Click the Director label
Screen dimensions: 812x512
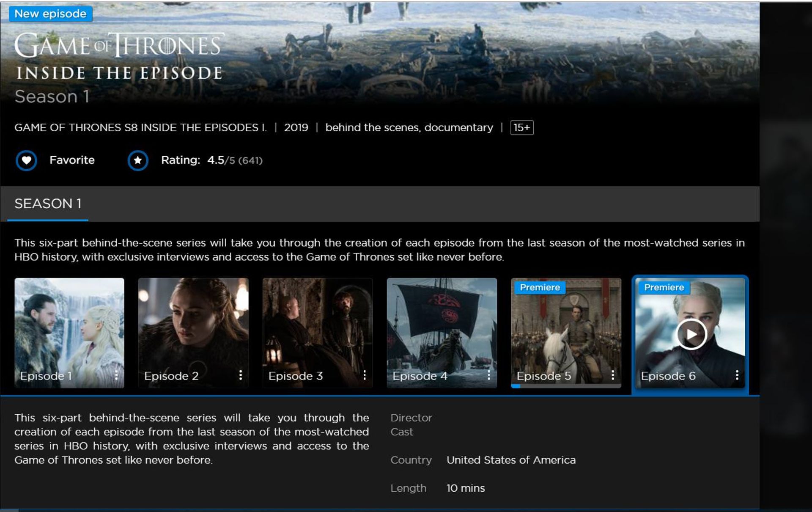coord(411,418)
